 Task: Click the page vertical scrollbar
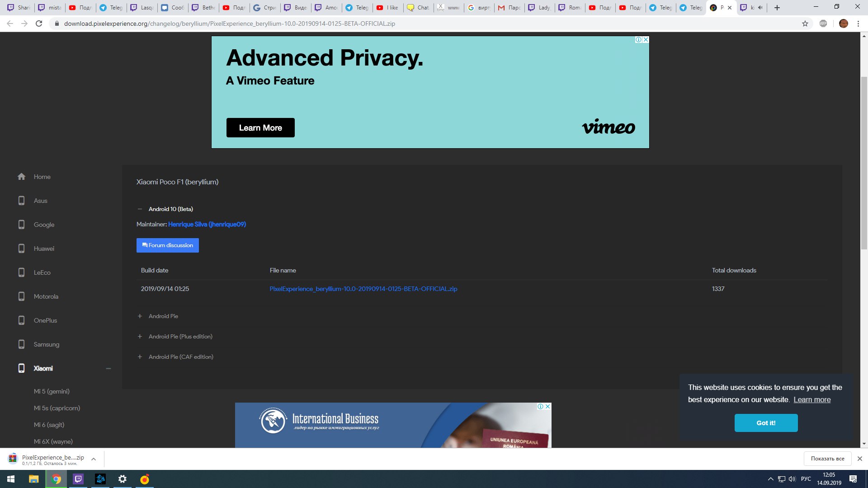(864, 163)
